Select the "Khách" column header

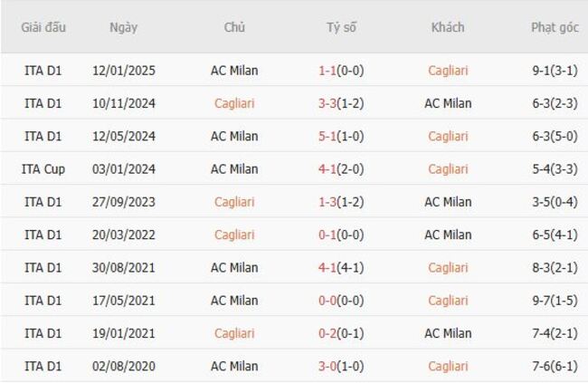pyautogui.click(x=448, y=27)
